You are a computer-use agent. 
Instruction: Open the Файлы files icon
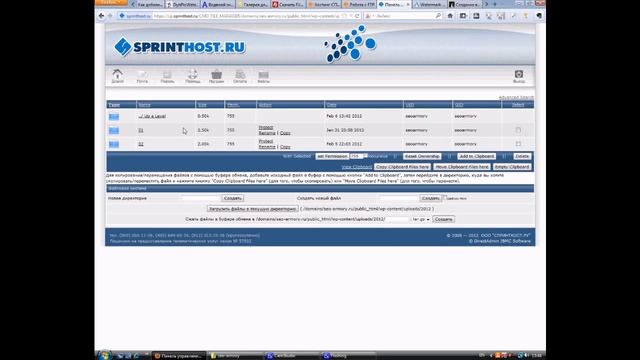(x=263, y=76)
